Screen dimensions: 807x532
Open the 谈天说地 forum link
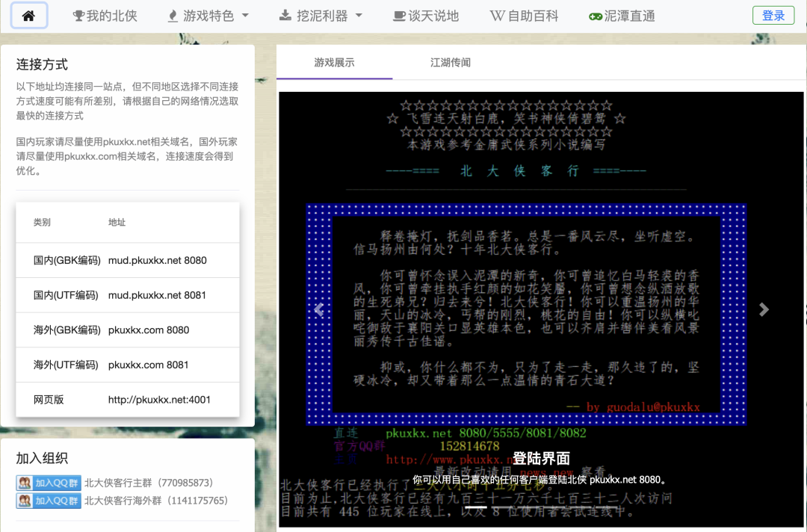426,16
